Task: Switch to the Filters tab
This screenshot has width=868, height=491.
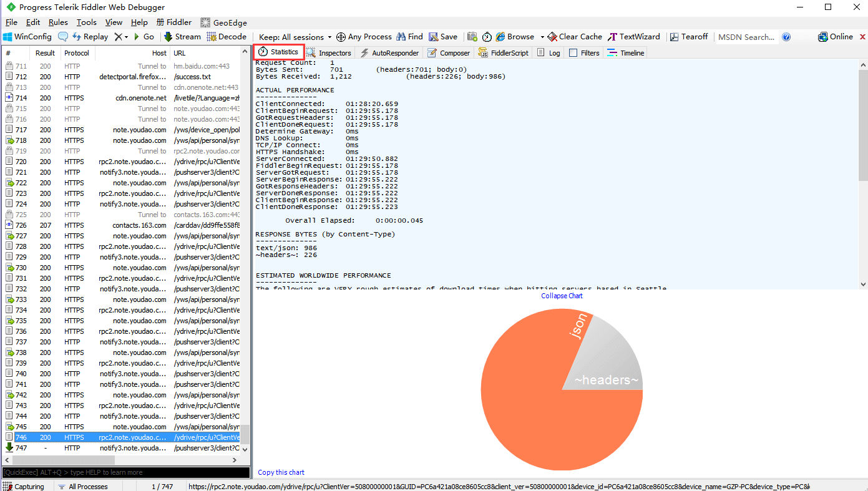Action: pos(584,53)
